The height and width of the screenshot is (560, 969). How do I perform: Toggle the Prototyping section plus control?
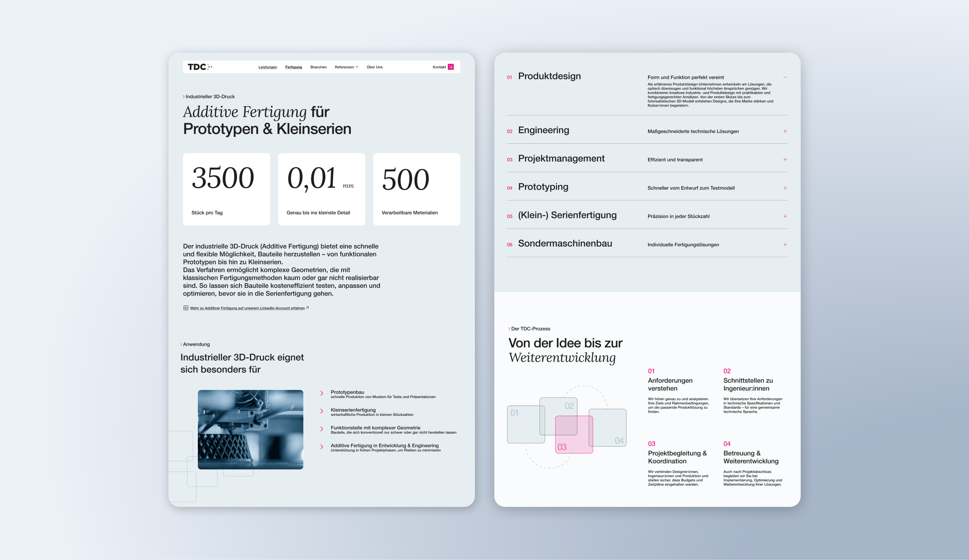[784, 188]
